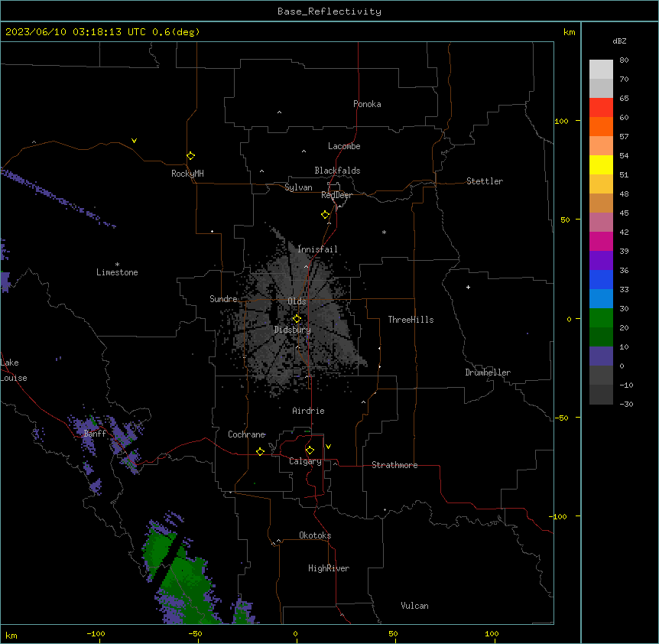The height and width of the screenshot is (644, 659).
Task: Click the yellow V marker northwest of RockyMH
Action: click(x=134, y=141)
